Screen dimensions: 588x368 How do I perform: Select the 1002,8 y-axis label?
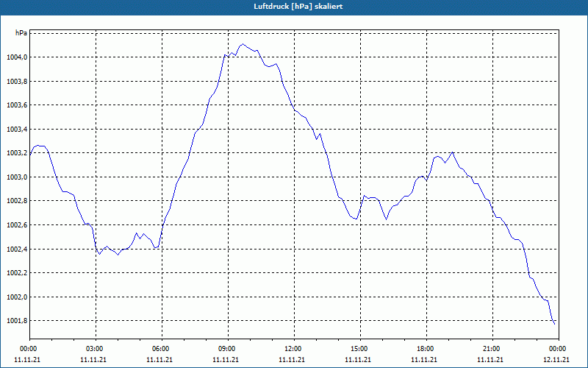[x=17, y=201]
